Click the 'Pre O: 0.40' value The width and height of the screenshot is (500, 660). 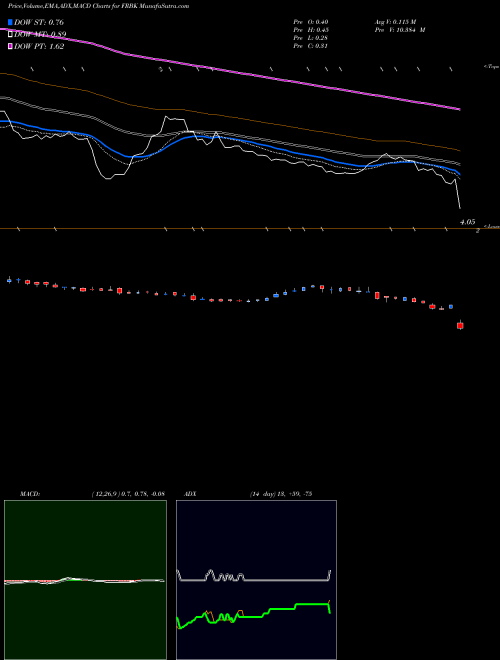point(311,22)
